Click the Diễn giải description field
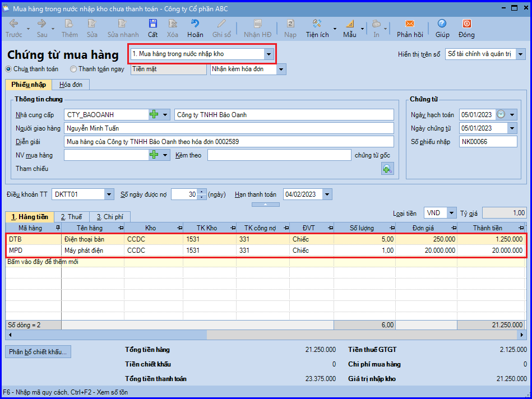 click(x=229, y=141)
